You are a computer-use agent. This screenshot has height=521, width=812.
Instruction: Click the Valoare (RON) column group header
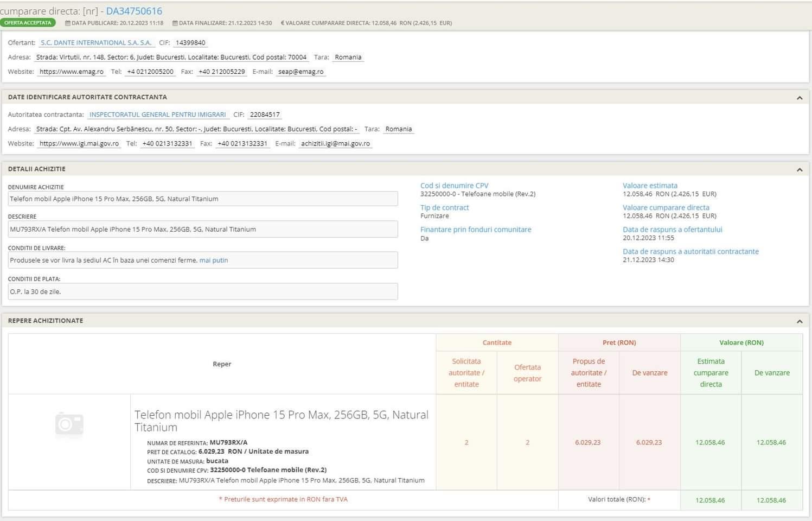(741, 342)
